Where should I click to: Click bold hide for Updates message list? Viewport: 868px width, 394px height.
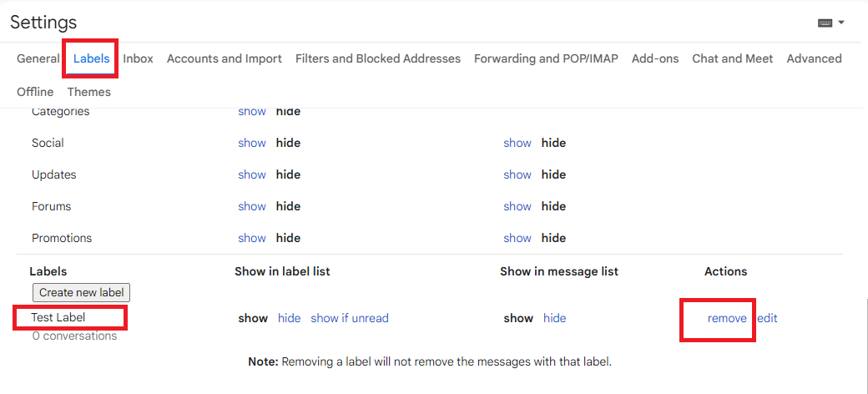553,174
